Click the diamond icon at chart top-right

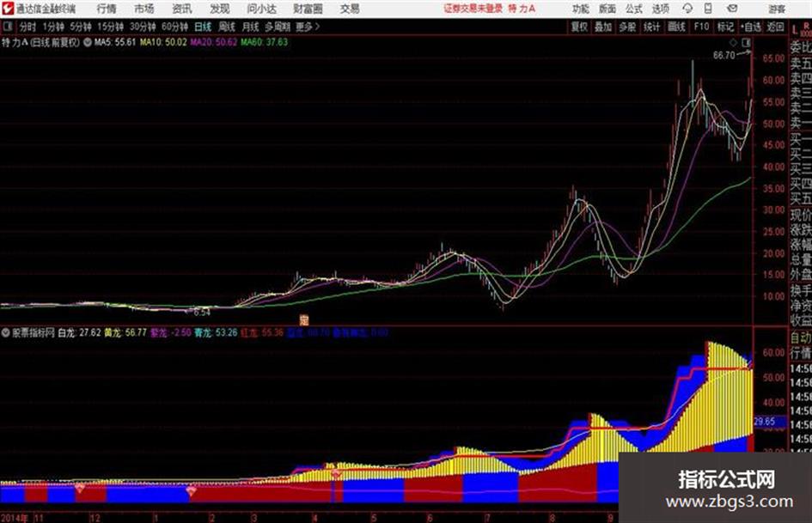[734, 43]
